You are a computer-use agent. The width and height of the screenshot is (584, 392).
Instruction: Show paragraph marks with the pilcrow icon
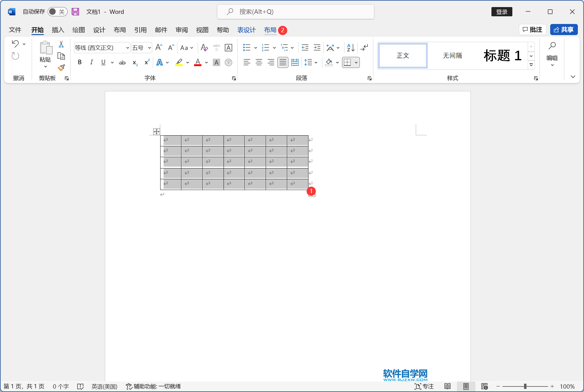click(x=364, y=48)
